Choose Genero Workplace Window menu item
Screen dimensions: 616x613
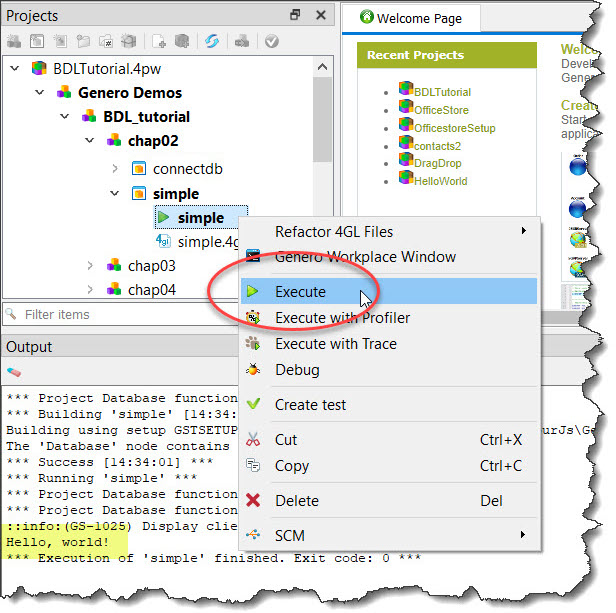click(389, 257)
